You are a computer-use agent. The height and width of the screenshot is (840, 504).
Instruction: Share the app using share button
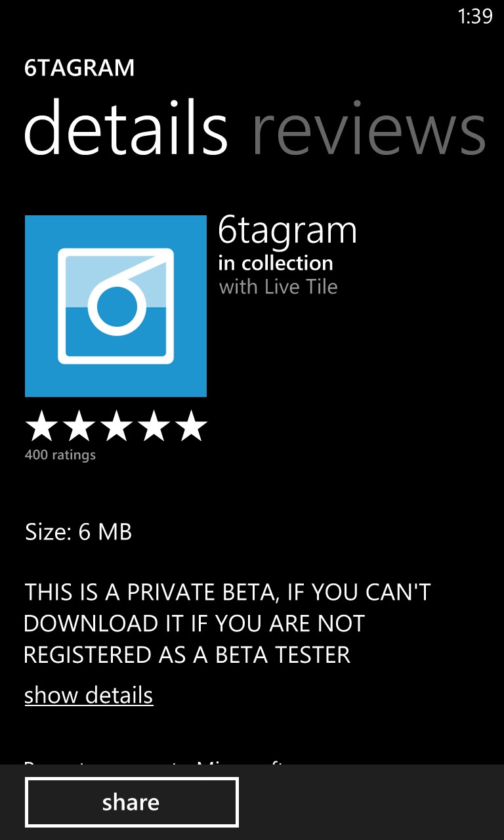coord(131,802)
